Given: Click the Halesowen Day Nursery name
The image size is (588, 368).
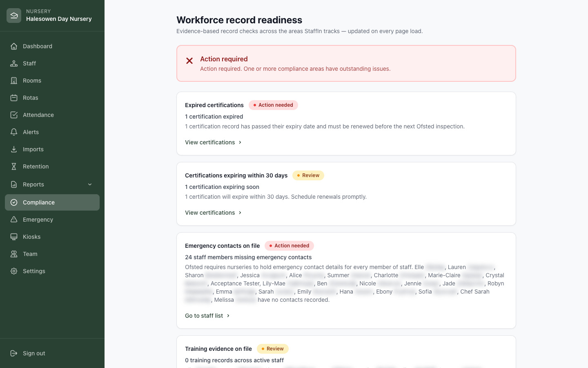Looking at the screenshot, I should tap(59, 19).
